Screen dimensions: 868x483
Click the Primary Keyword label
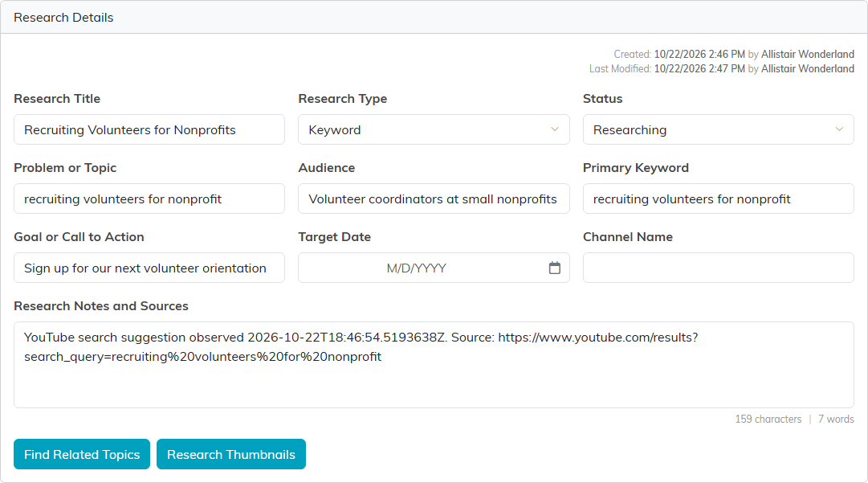coord(635,168)
